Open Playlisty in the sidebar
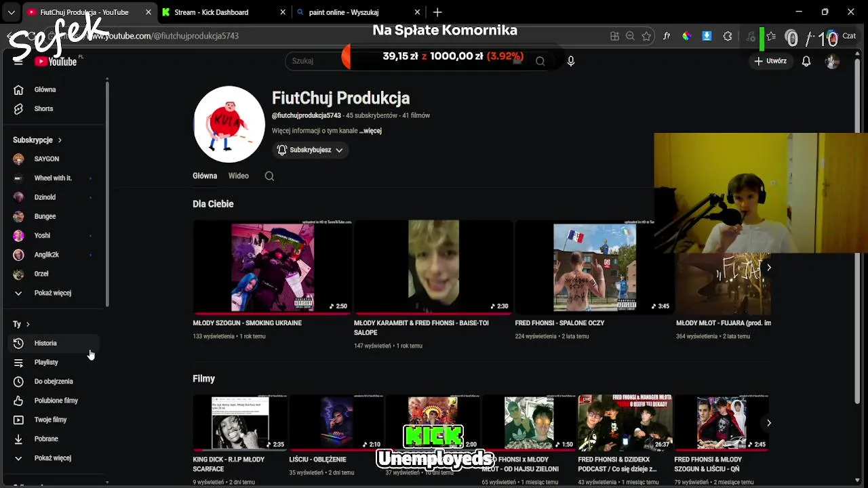This screenshot has height=488, width=868. tap(54, 362)
